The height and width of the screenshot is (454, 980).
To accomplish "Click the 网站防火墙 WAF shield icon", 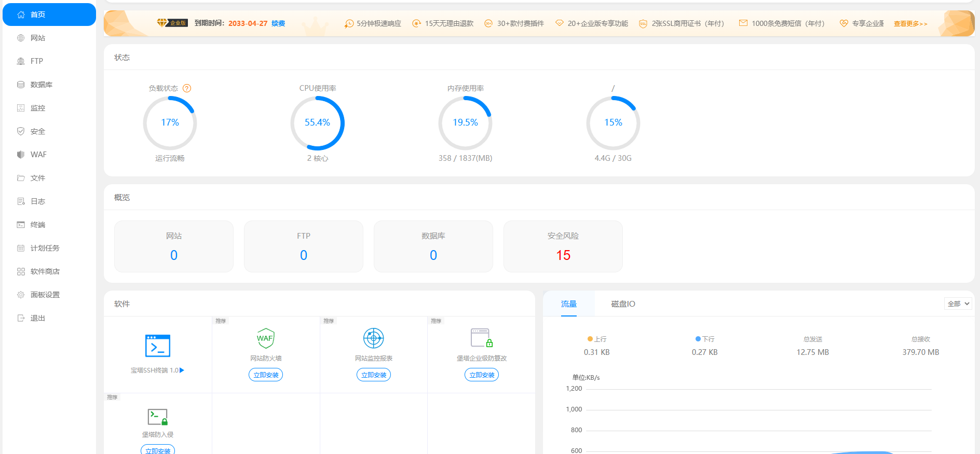I will tap(266, 338).
